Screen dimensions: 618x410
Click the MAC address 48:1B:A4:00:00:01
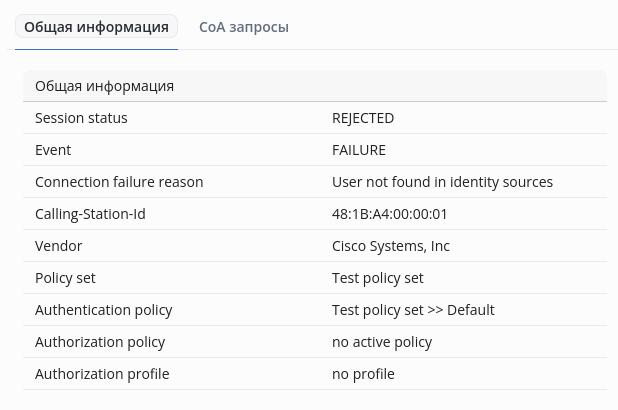tap(390, 214)
